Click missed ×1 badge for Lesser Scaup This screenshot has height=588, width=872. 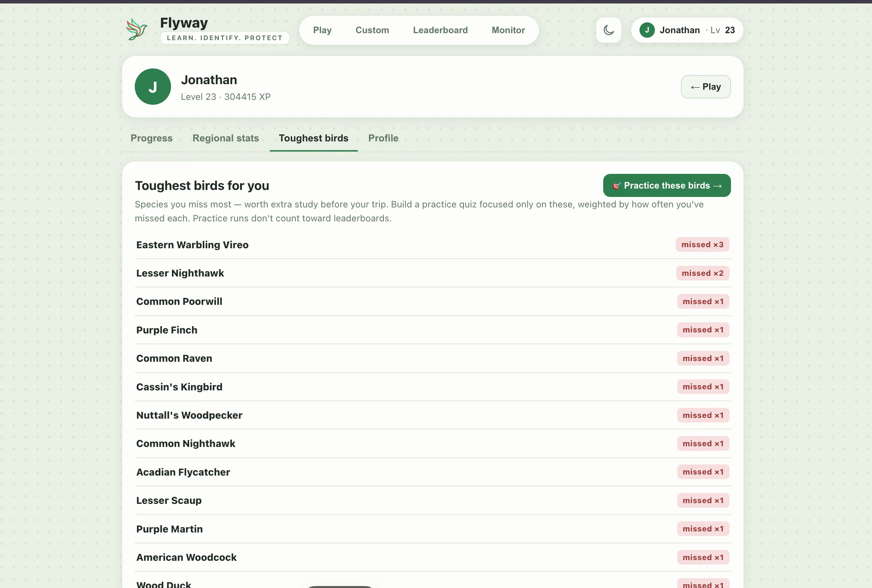coord(703,500)
